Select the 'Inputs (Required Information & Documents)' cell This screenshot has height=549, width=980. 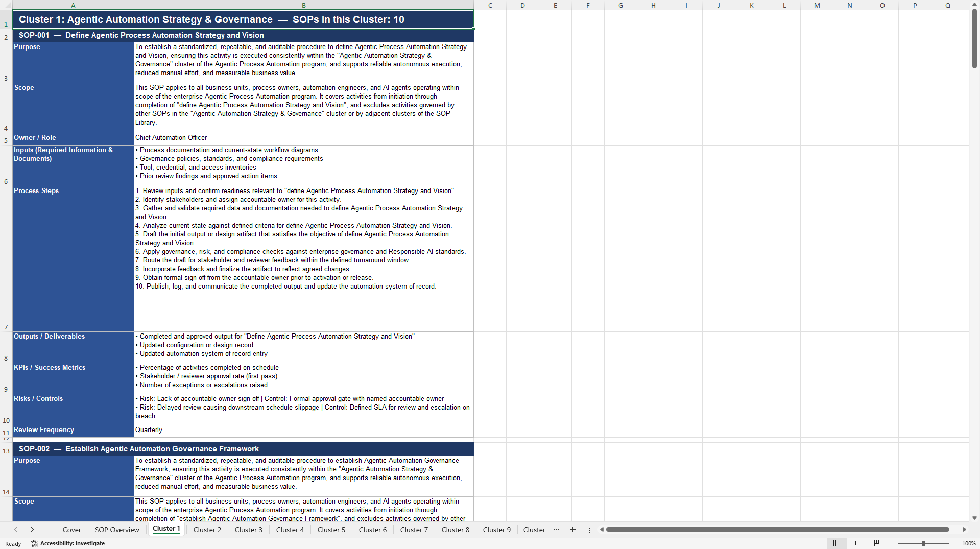click(x=73, y=165)
